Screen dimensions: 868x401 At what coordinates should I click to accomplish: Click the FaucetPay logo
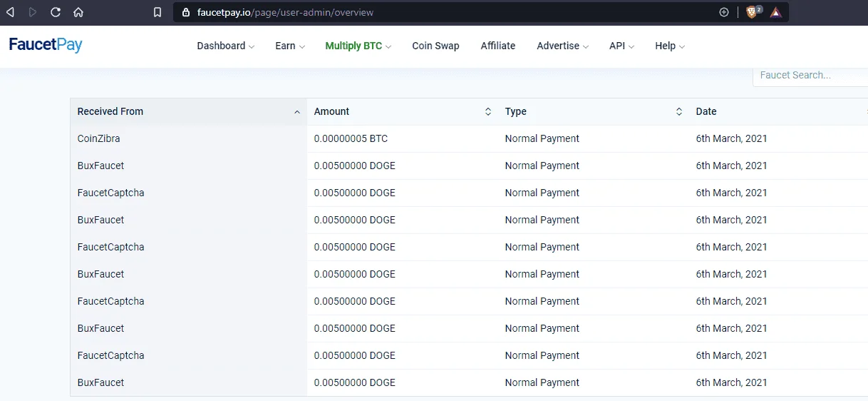click(x=46, y=45)
